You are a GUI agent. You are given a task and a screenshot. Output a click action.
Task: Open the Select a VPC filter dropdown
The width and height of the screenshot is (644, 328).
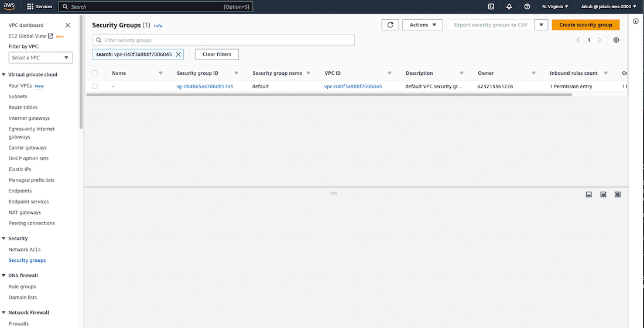[x=40, y=57]
